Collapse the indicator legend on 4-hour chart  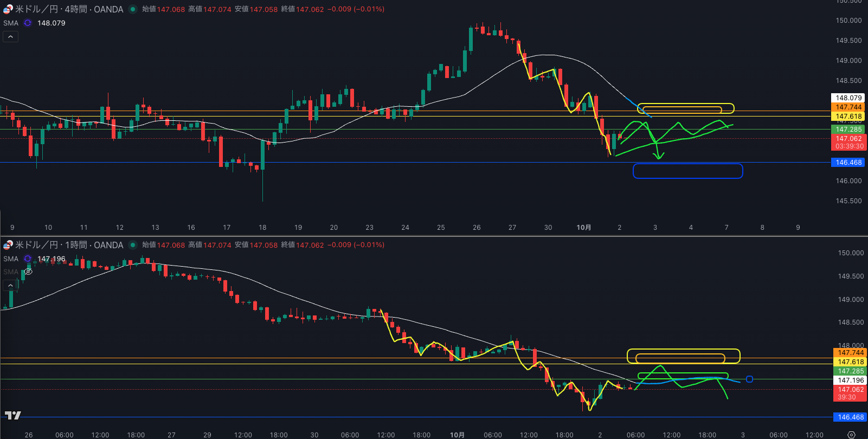point(10,37)
